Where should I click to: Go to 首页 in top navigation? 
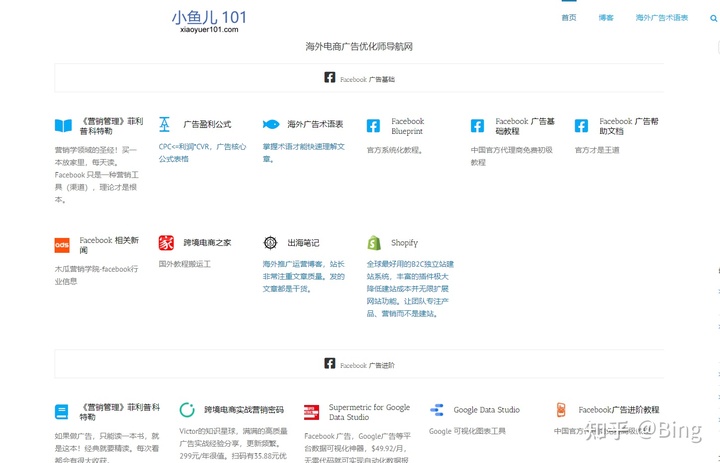(569, 18)
